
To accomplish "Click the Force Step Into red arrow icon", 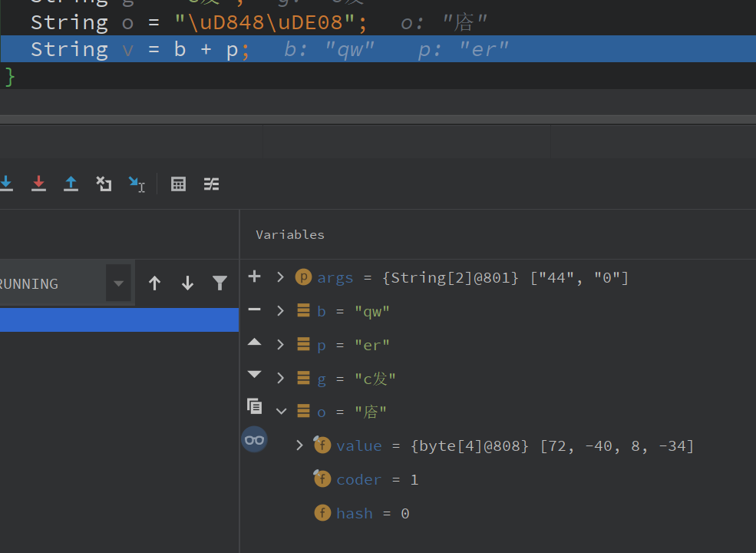I will click(x=38, y=184).
